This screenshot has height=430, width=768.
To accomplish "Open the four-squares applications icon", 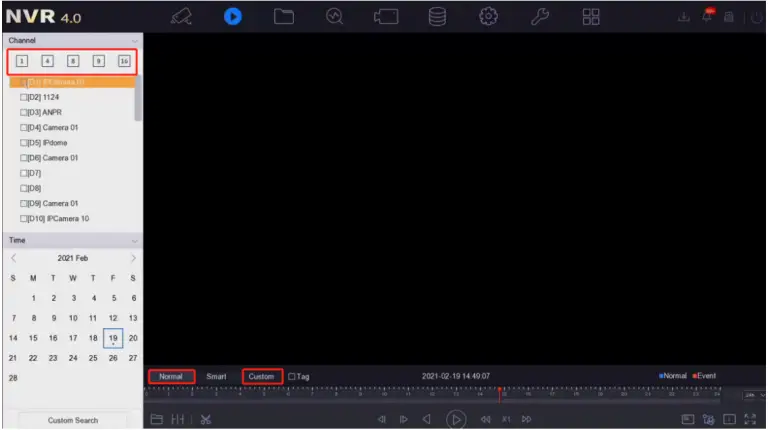I will (591, 17).
